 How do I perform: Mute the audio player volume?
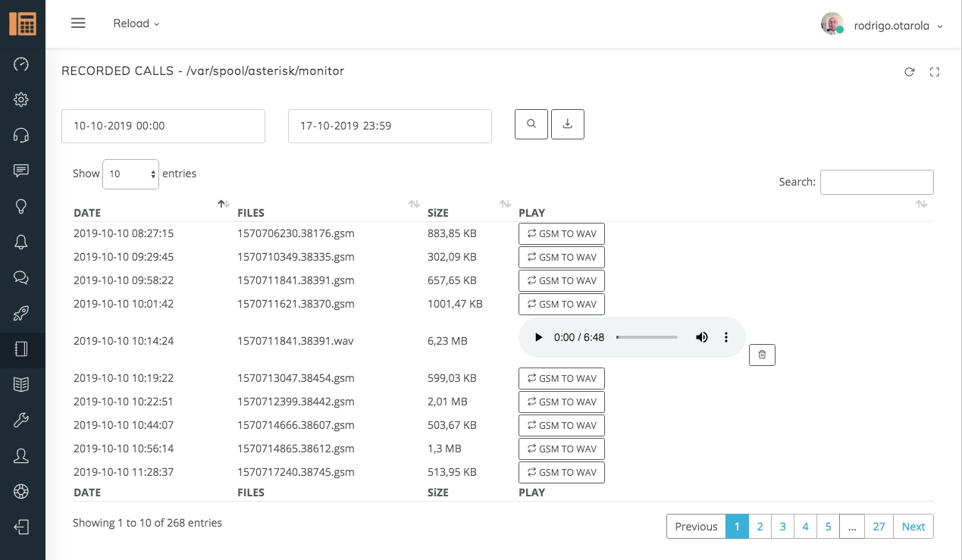pos(702,337)
